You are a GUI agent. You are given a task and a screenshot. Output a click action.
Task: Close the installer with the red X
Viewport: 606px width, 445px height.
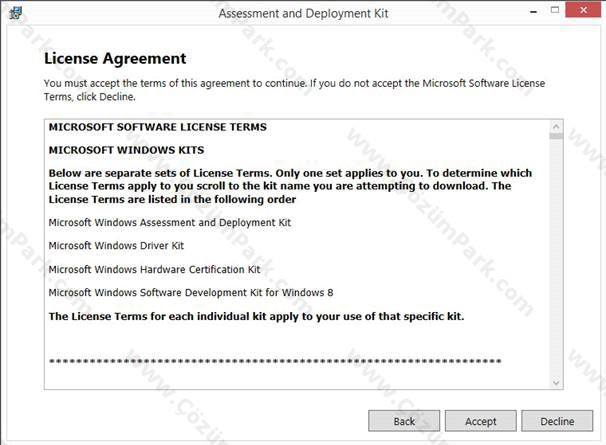click(x=583, y=10)
